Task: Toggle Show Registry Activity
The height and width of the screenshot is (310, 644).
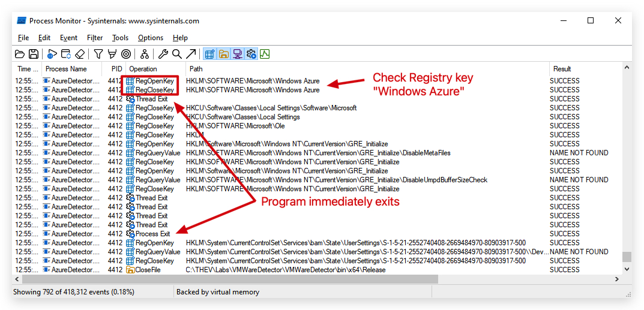Action: (210, 54)
